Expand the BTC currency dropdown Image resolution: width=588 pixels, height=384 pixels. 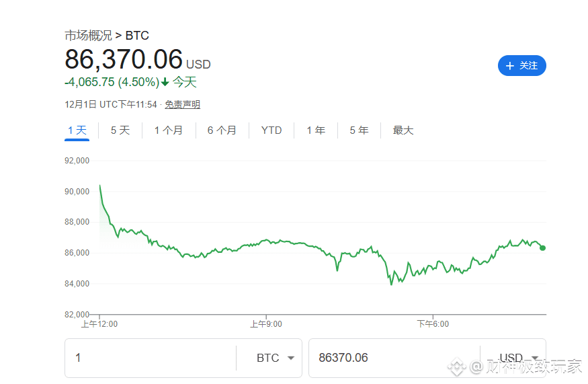[x=276, y=358]
